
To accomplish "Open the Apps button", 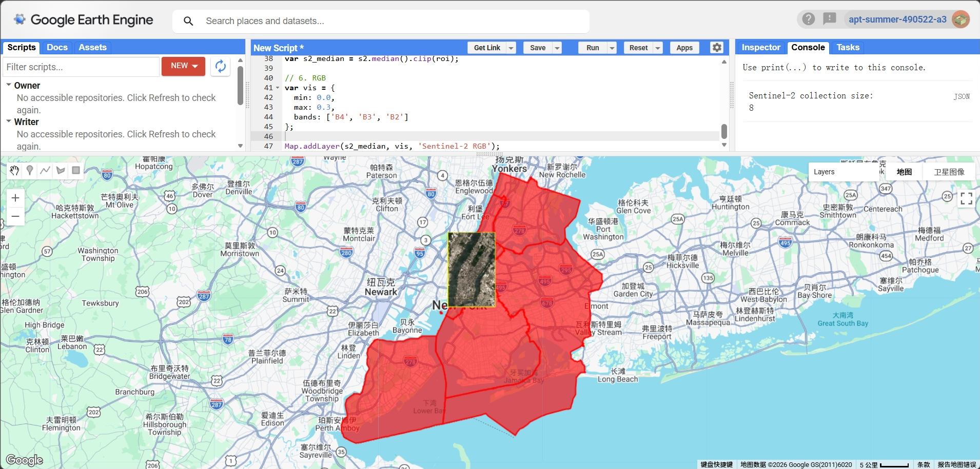I will 684,48.
